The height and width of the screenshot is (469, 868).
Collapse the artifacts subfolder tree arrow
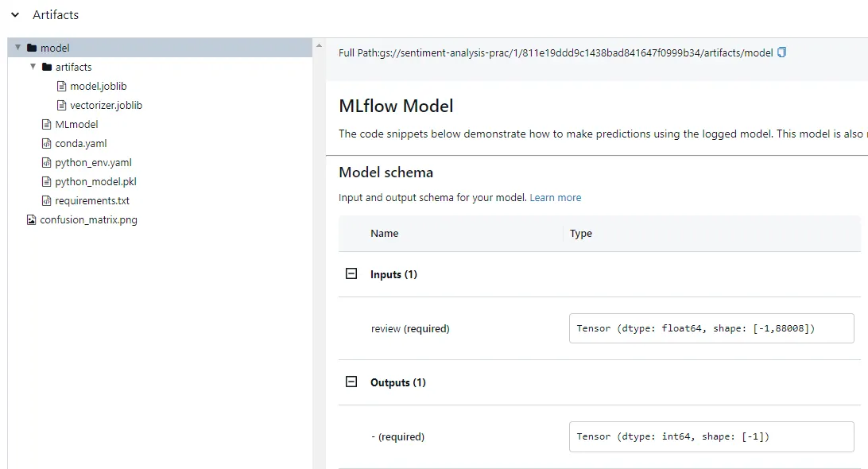[x=33, y=67]
